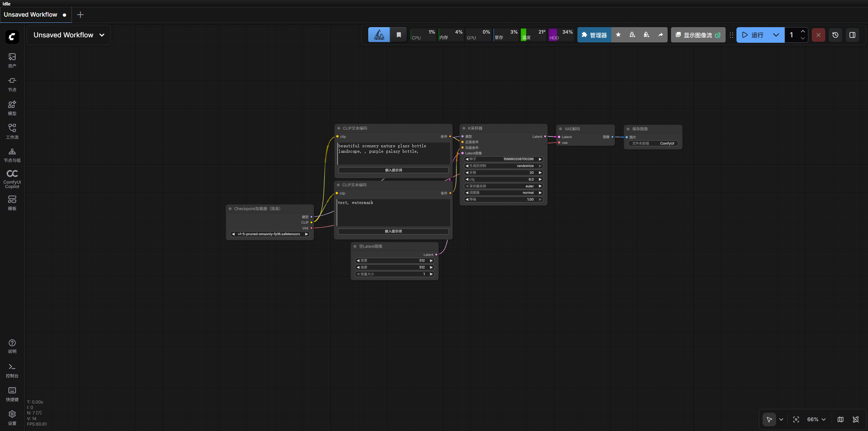Add a new workflow tab

[x=80, y=15]
